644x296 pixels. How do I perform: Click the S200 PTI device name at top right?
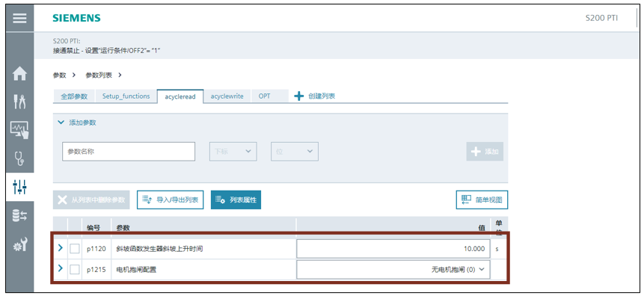(x=601, y=18)
